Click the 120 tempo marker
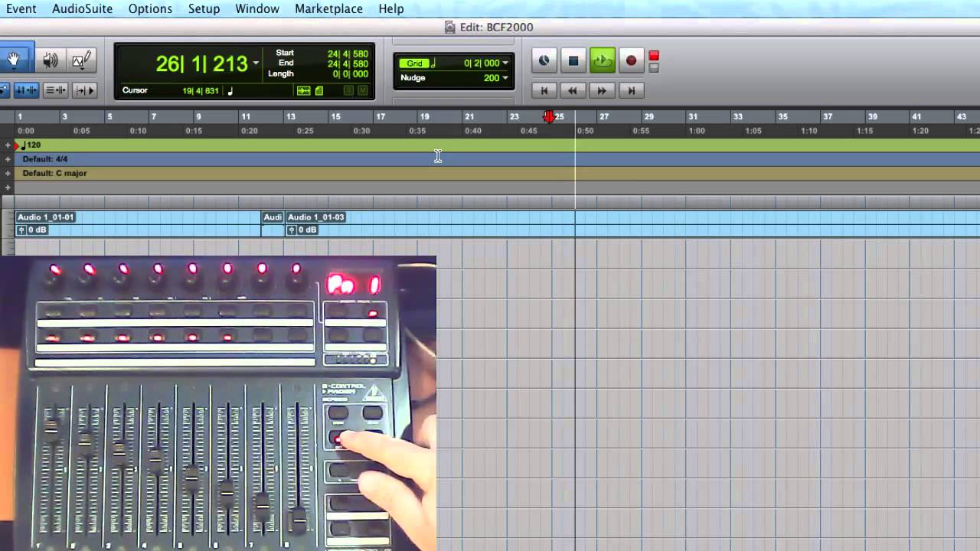980x551 pixels. pyautogui.click(x=30, y=145)
